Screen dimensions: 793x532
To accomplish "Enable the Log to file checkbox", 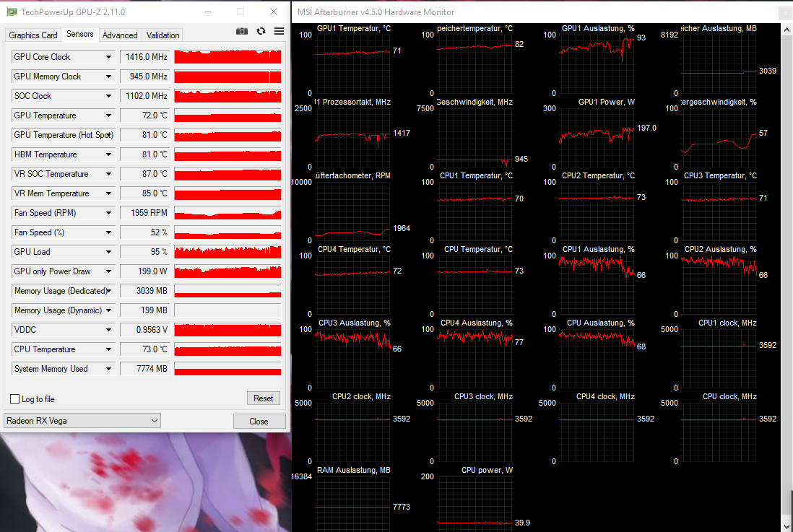I will pyautogui.click(x=15, y=399).
